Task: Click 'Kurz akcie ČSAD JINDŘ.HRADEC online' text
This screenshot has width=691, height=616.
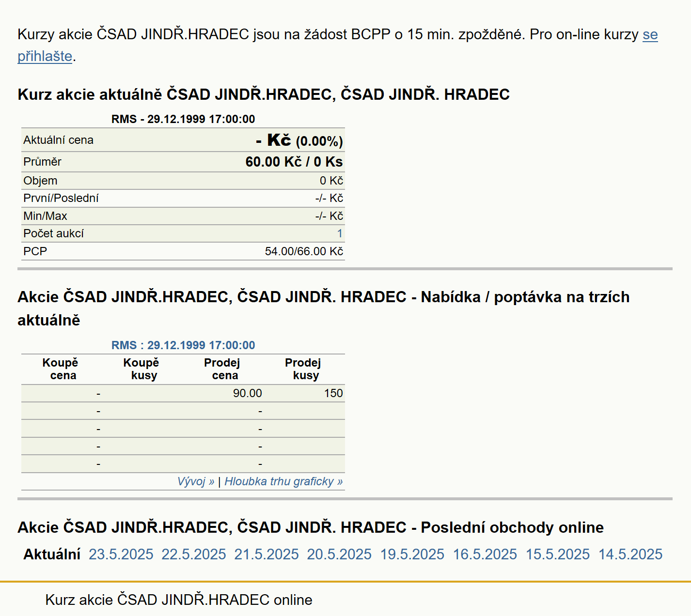Action: 179,600
